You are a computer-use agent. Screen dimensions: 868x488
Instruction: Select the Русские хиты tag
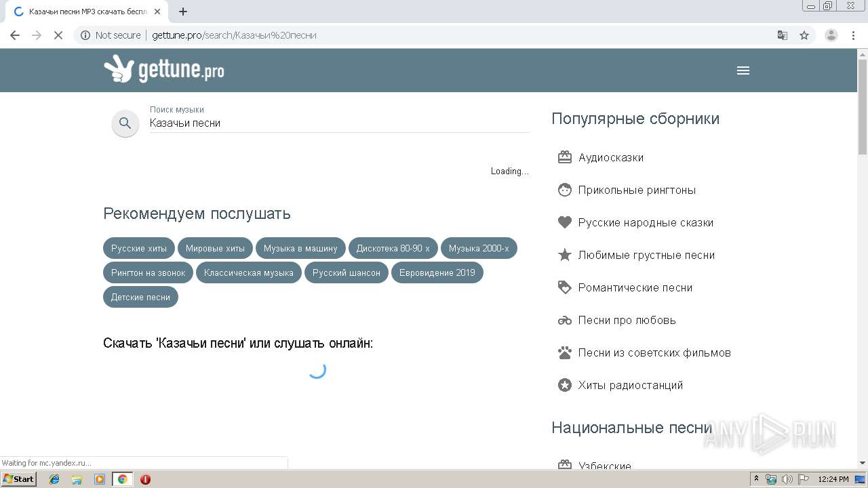pyautogui.click(x=139, y=248)
